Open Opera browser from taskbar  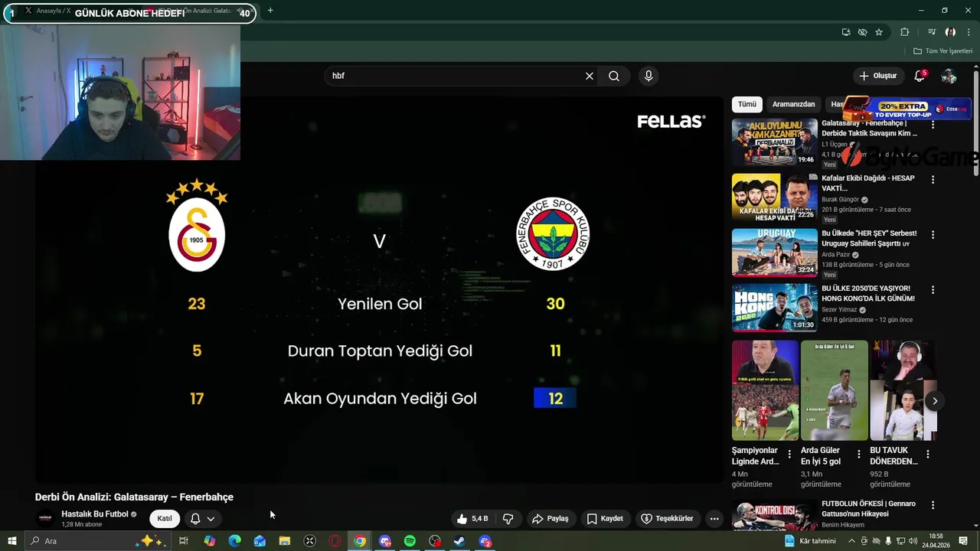(335, 541)
